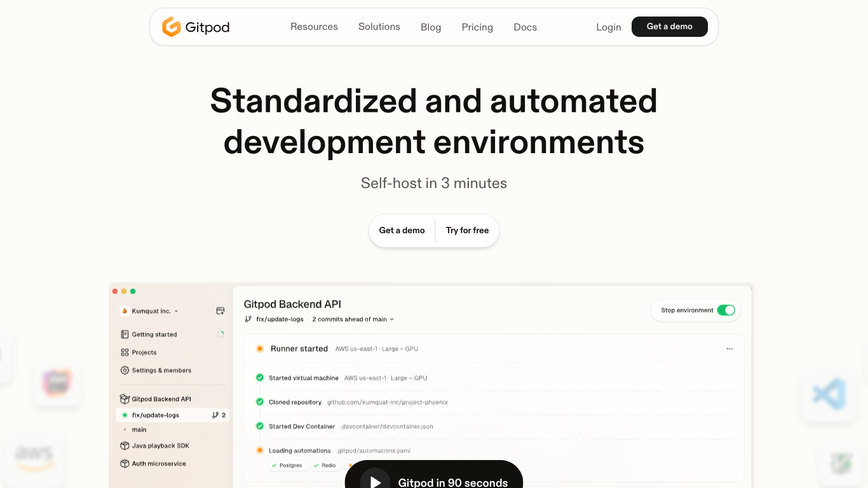The width and height of the screenshot is (868, 488).
Task: Open the Solutions menu
Action: coord(379,27)
